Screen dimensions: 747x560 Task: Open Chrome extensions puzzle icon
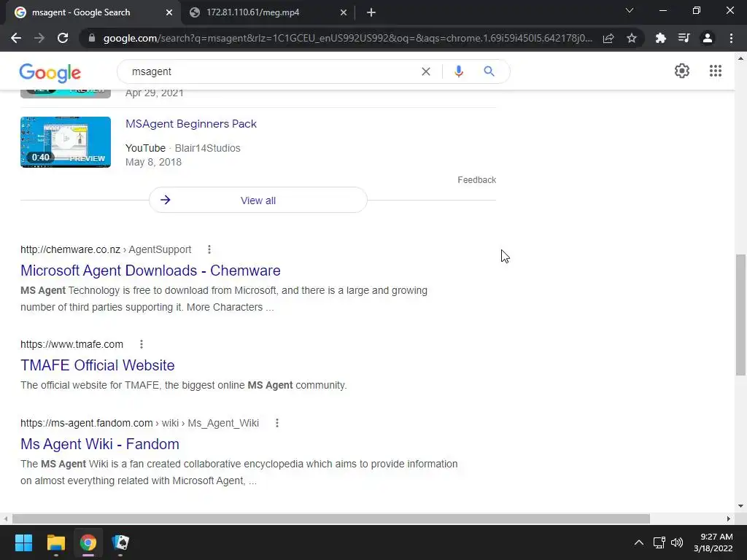point(660,38)
